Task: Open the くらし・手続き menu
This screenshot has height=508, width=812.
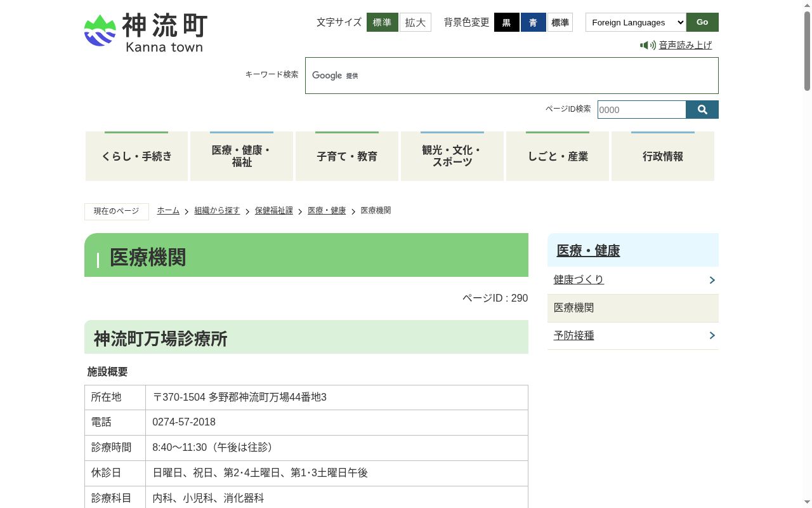Action: (136, 156)
